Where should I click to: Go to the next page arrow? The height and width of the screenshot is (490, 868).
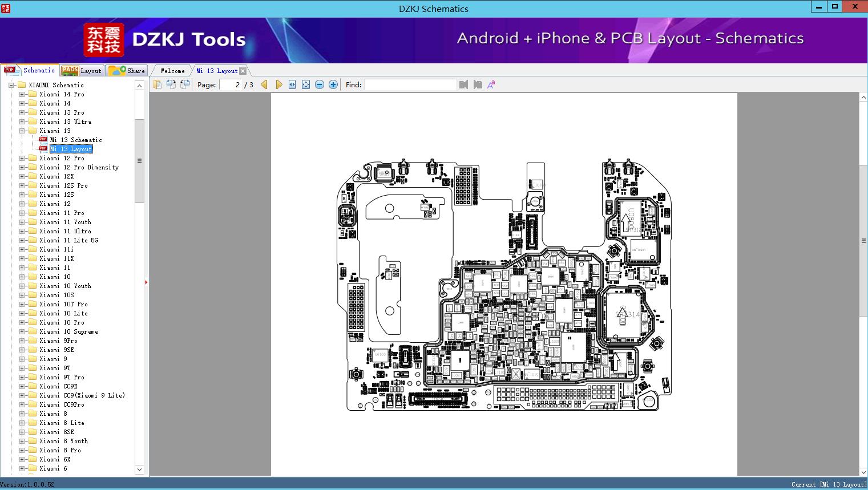coord(278,84)
